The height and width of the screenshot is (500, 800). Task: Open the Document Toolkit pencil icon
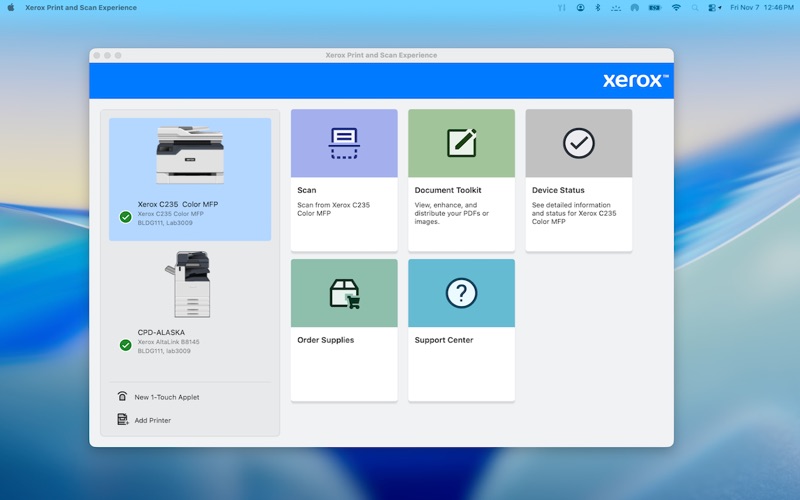pos(462,142)
